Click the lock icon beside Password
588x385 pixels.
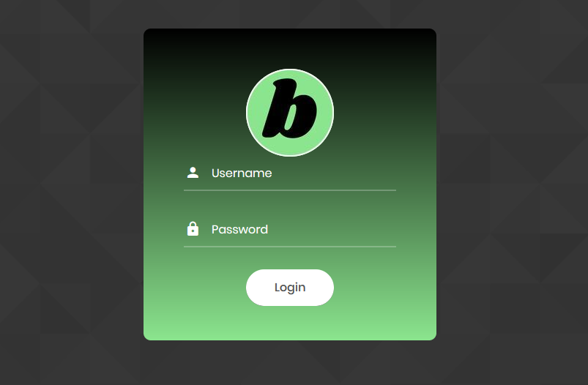(x=193, y=228)
